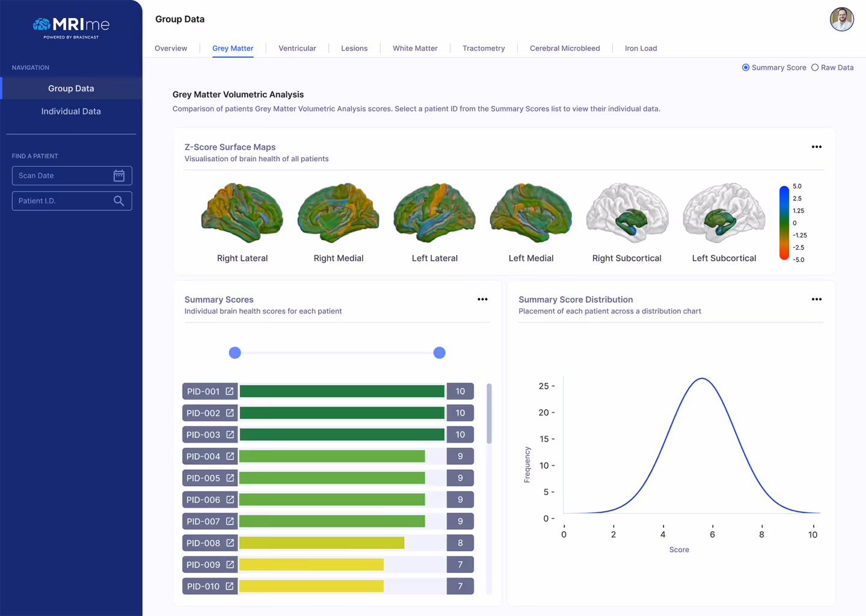Open the user profile avatar

841,19
